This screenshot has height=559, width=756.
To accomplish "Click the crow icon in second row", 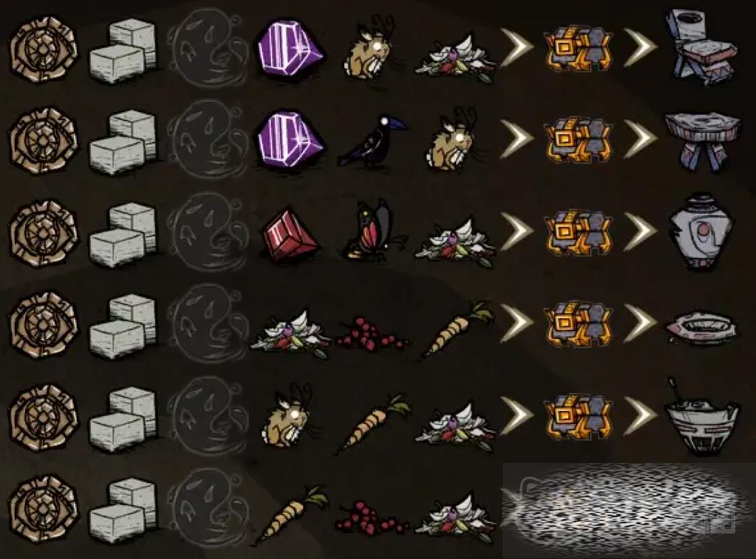I will tap(373, 141).
